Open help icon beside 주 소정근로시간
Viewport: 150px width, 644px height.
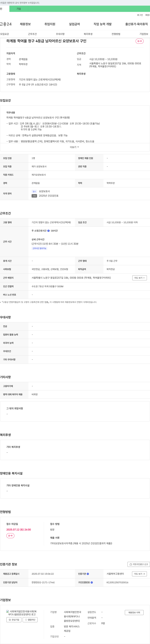[48, 231]
